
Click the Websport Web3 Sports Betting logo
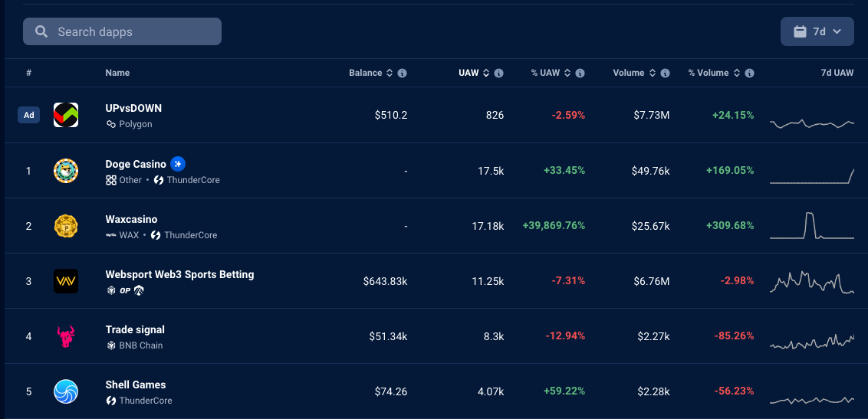point(66,281)
